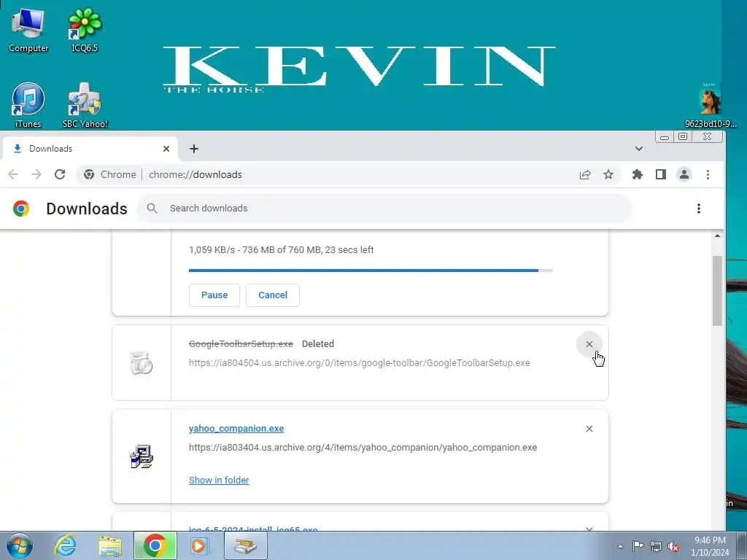Open a new Chrome tab
Image resolution: width=747 pixels, height=560 pixels.
[x=194, y=149]
